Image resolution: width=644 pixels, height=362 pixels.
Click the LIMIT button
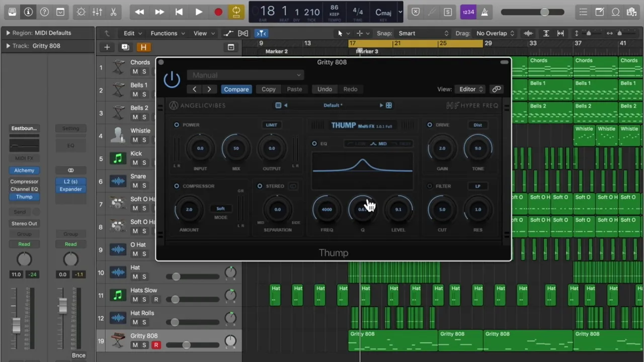[x=271, y=125]
